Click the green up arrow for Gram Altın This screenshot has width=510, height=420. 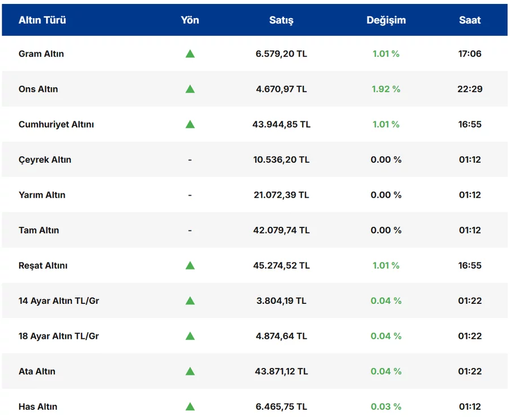[x=190, y=54]
